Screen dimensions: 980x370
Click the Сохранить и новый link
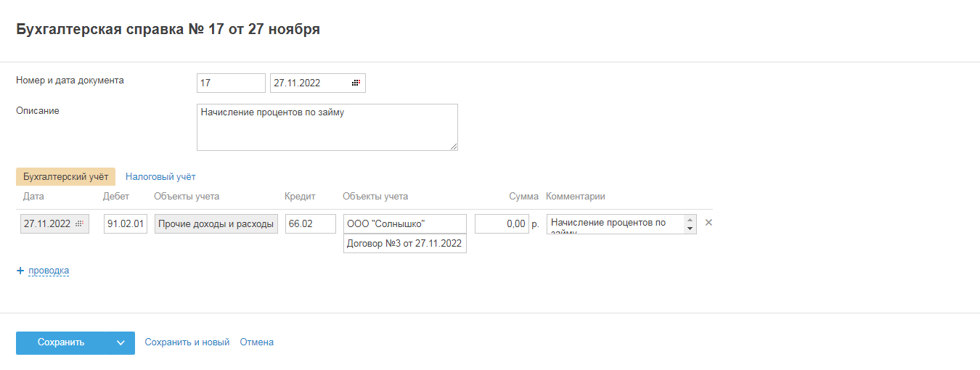tap(187, 342)
